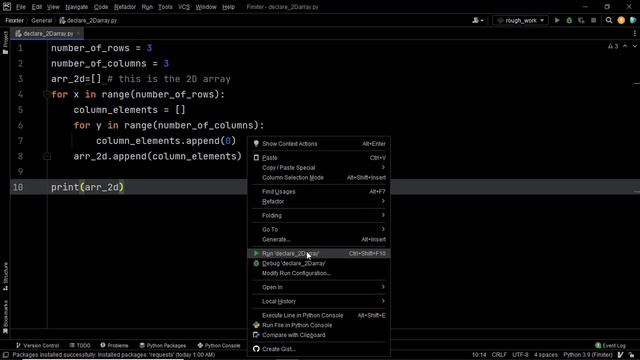
Task: Open the Help menu
Action: click(x=229, y=7)
